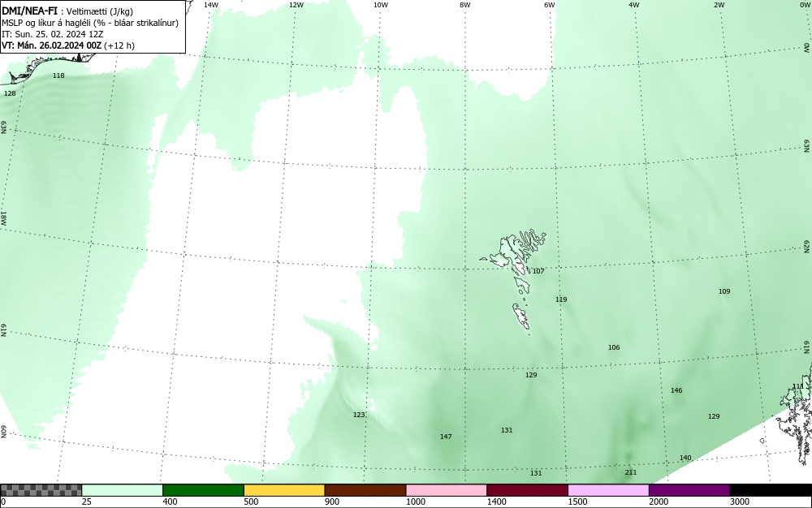Click the '106' map value

click(614, 347)
